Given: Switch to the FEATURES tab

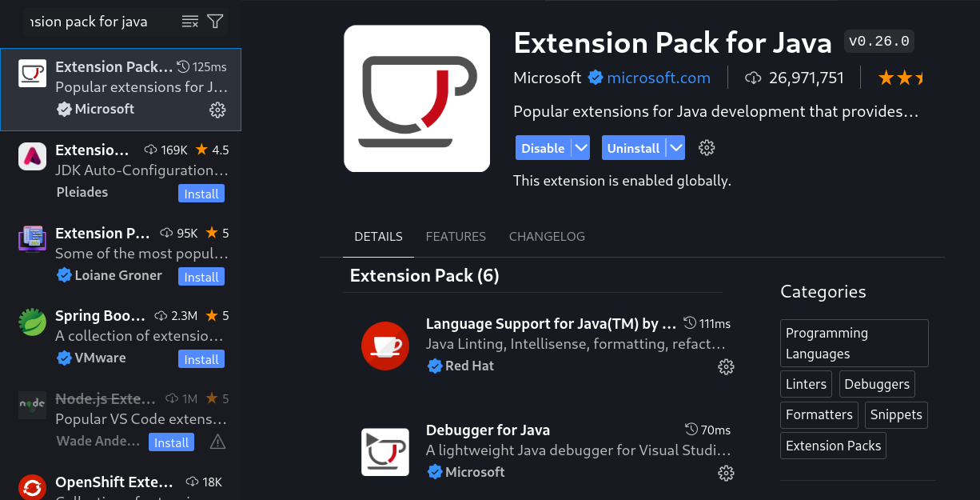Looking at the screenshot, I should [456, 237].
